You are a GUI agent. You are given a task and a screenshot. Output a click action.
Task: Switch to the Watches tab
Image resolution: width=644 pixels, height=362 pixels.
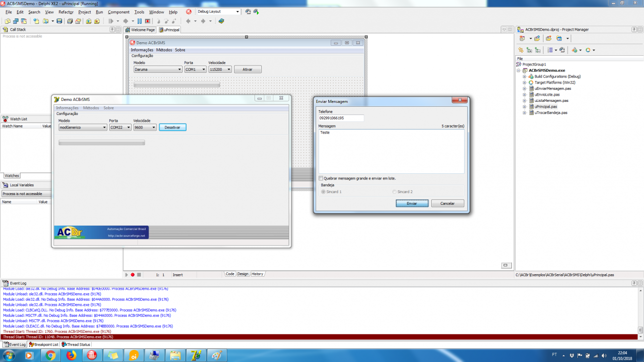[12, 176]
